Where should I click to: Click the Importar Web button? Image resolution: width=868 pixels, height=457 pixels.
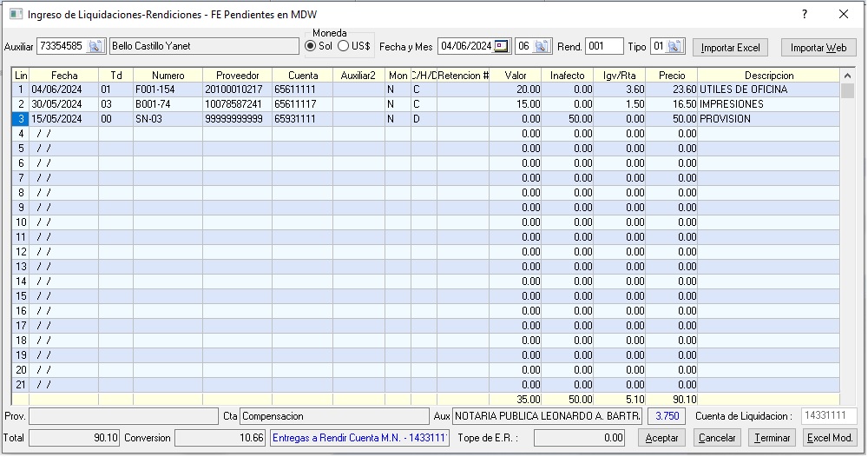(x=819, y=48)
